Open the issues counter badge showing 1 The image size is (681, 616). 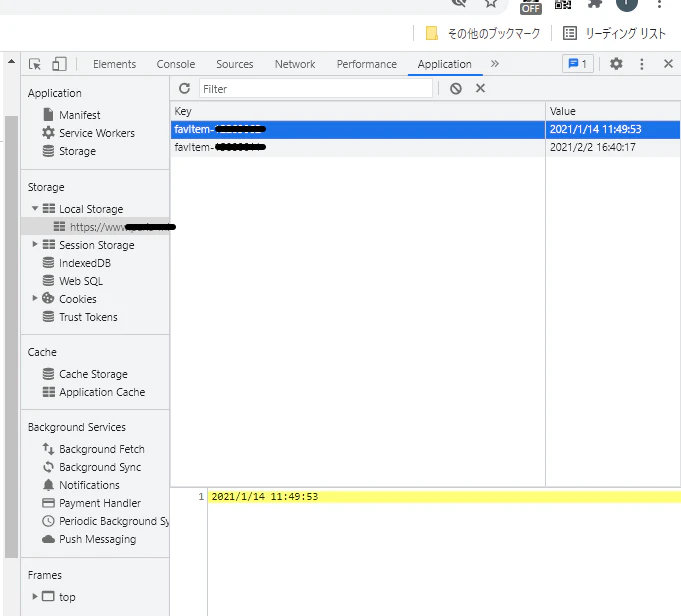pos(578,64)
